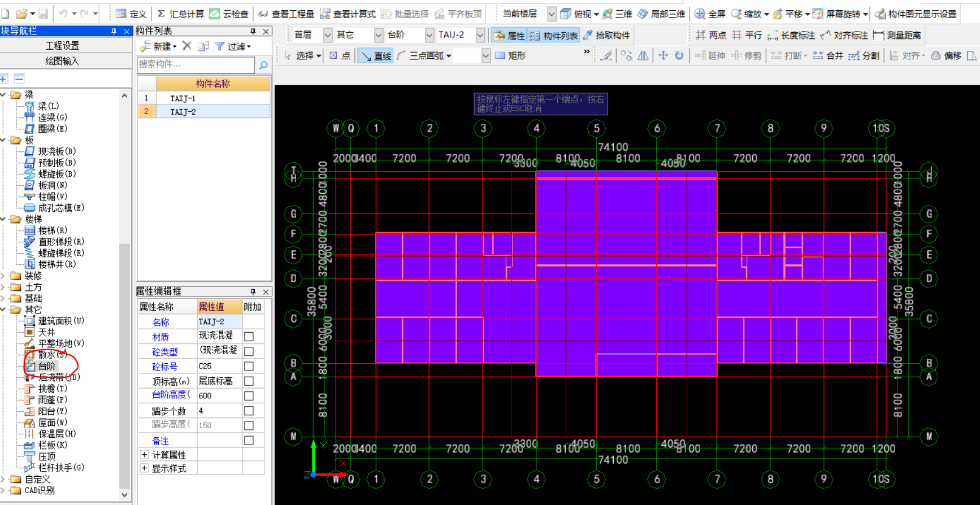Check the 附加 box for 顶标高
The height and width of the screenshot is (505, 980).
click(x=249, y=381)
